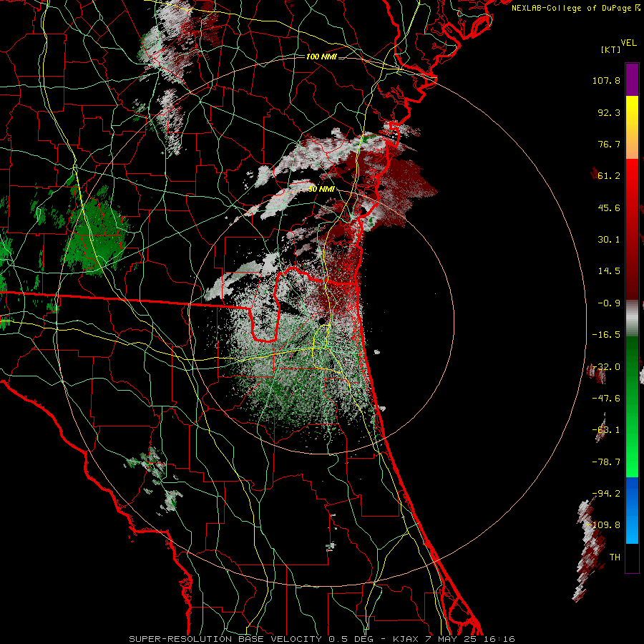This screenshot has width=644, height=644.
Task: Click the [KT] units label
Action: (611, 49)
